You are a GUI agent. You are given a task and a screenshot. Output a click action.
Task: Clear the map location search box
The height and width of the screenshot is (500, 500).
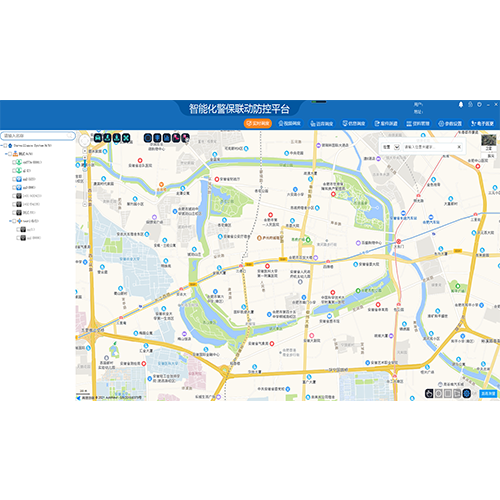click(459, 147)
